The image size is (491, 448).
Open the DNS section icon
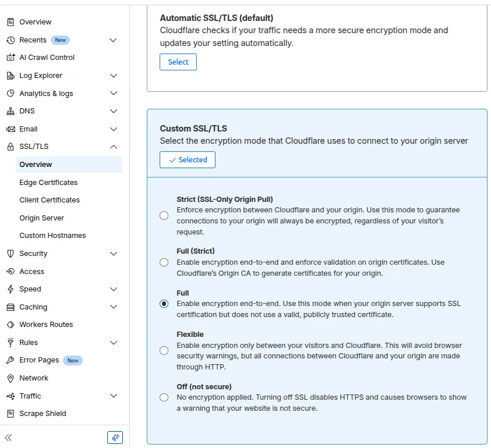(x=9, y=111)
